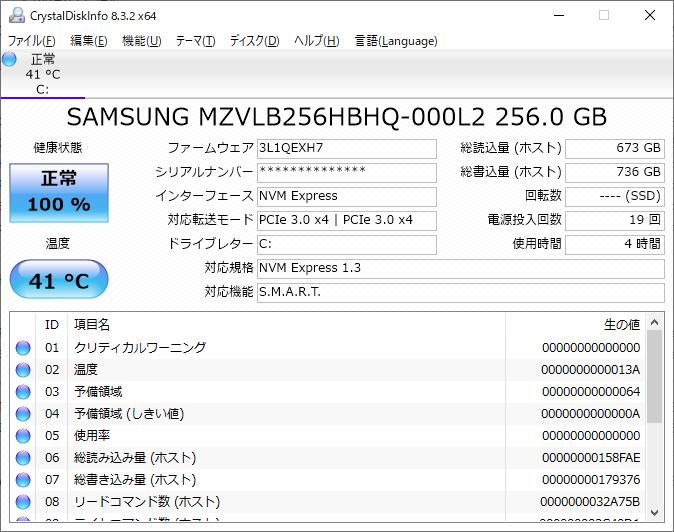This screenshot has height=532, width=674.
Task: Select the 総読み込み量 (ホスト) row name
Action: (135, 458)
